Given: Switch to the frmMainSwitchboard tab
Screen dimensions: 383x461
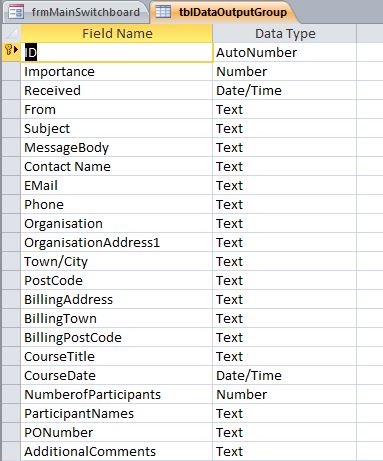Looking at the screenshot, I should [76, 12].
